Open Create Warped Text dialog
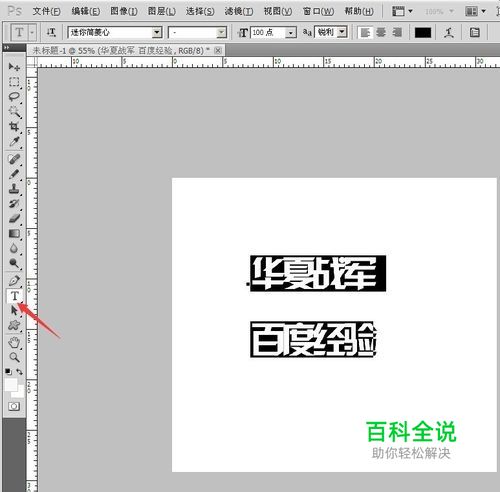The image size is (500, 492). (449, 33)
